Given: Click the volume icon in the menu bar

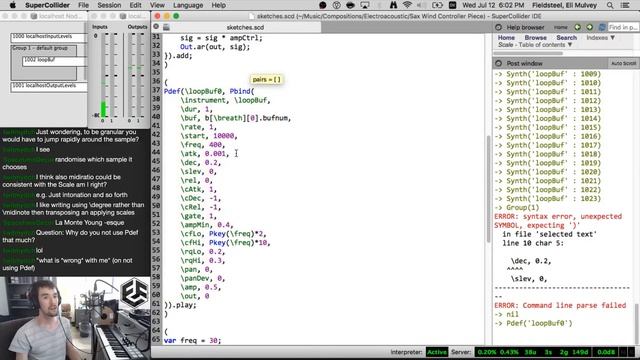Looking at the screenshot, I should pyautogui.click(x=421, y=5).
